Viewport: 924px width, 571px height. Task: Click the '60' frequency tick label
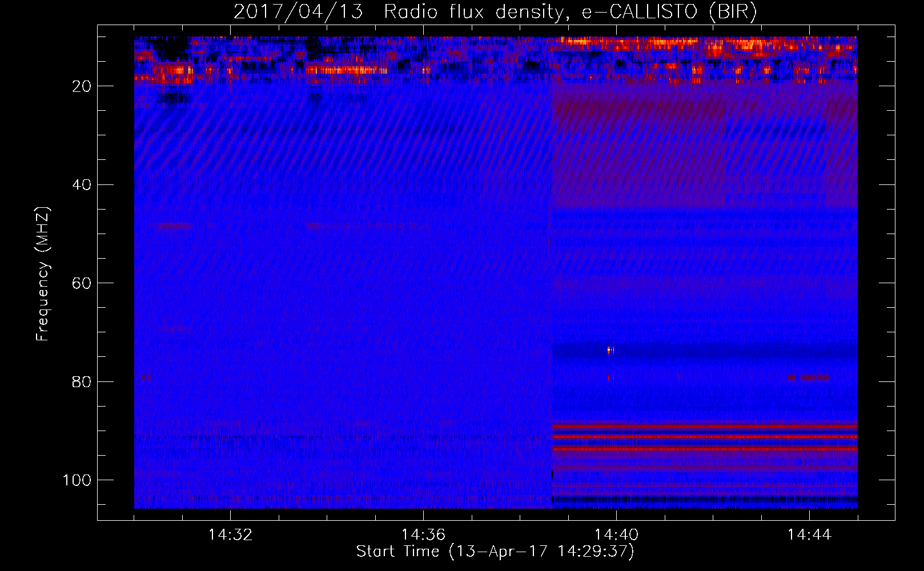(x=82, y=283)
